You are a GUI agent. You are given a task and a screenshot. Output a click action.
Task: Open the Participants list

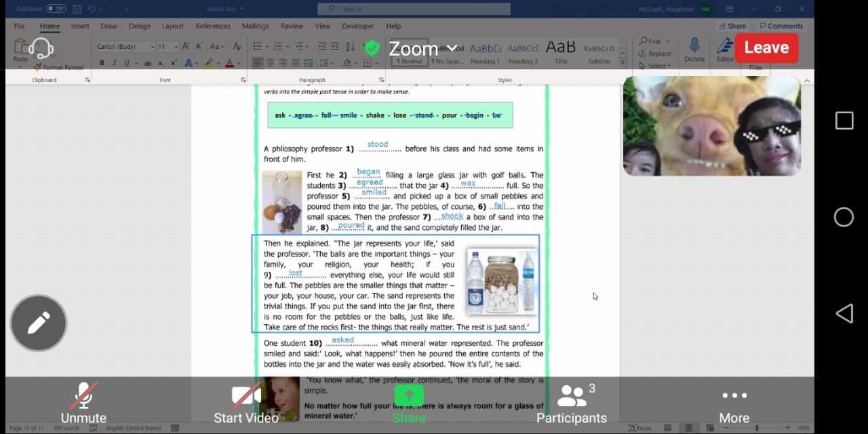(572, 405)
